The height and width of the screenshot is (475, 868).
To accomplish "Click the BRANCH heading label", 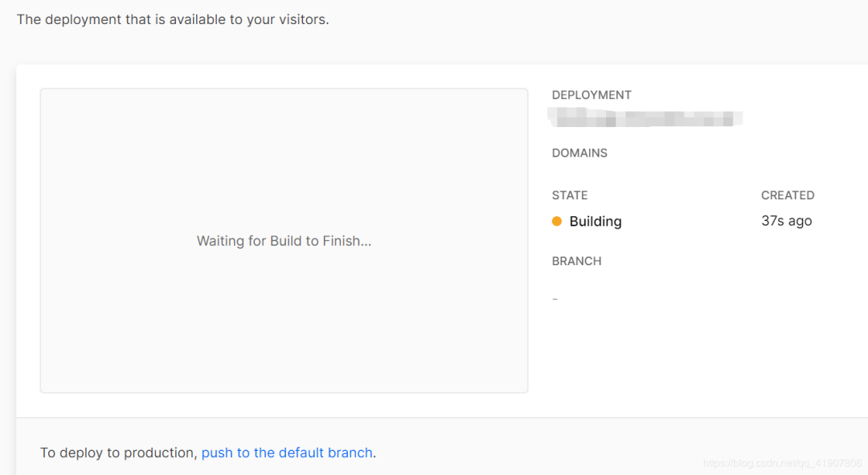I will [577, 261].
